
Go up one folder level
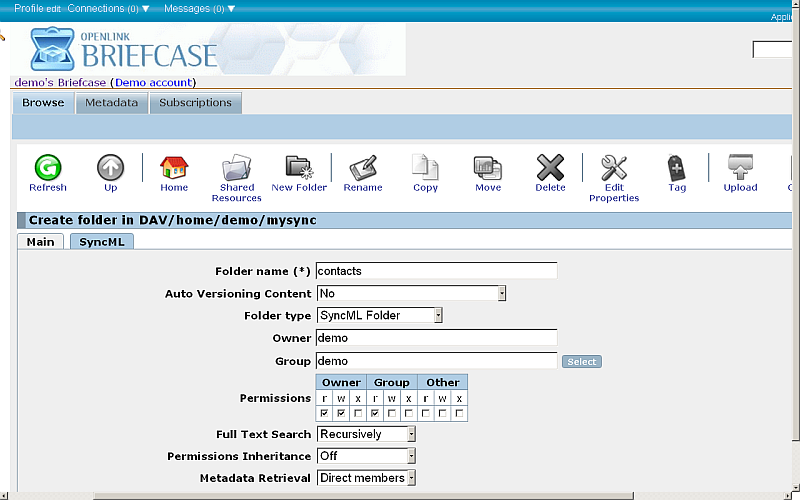coord(110,168)
